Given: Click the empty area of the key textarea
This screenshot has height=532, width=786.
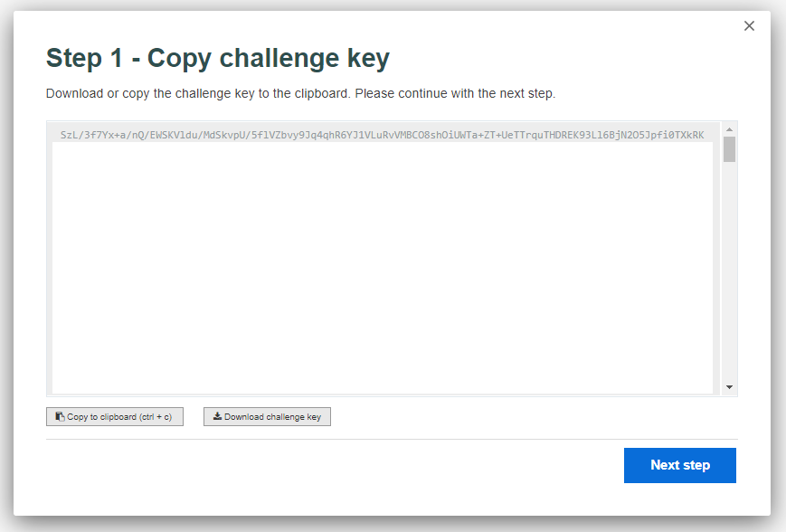Looking at the screenshot, I should (x=383, y=268).
